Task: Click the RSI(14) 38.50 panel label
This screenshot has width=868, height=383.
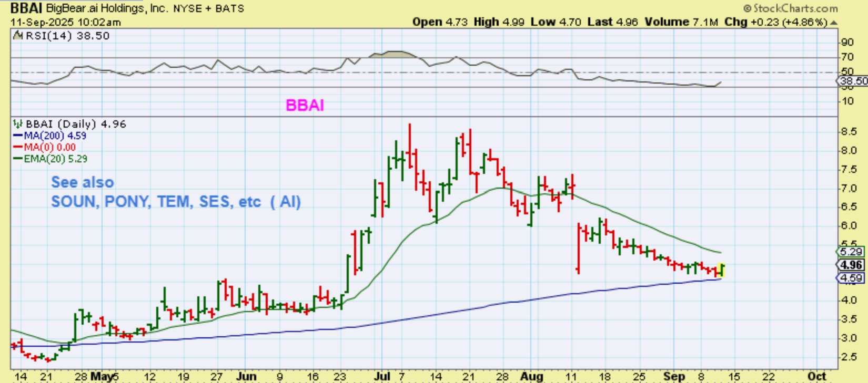Action: (x=67, y=36)
